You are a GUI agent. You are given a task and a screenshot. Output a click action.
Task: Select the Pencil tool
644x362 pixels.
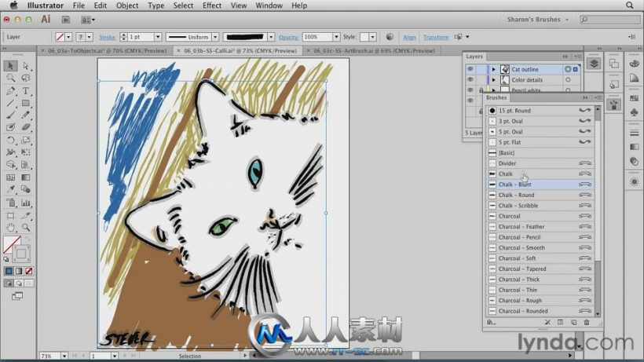point(26,115)
